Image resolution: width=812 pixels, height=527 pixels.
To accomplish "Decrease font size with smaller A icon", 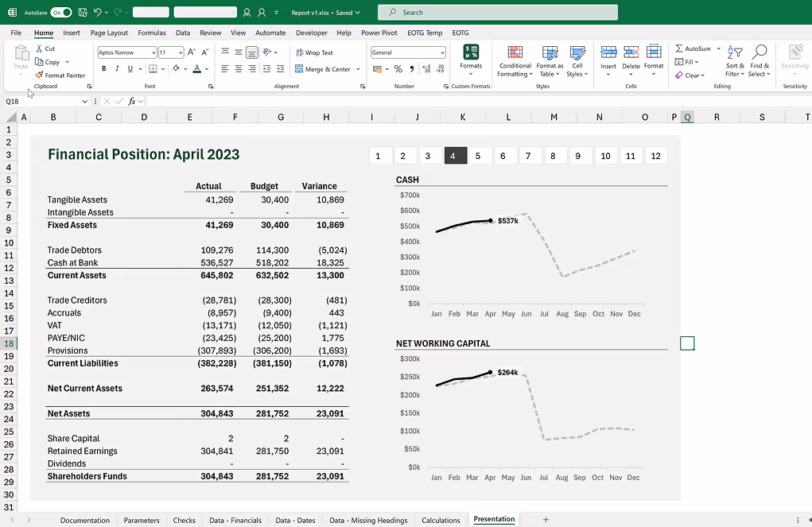I will pyautogui.click(x=204, y=52).
